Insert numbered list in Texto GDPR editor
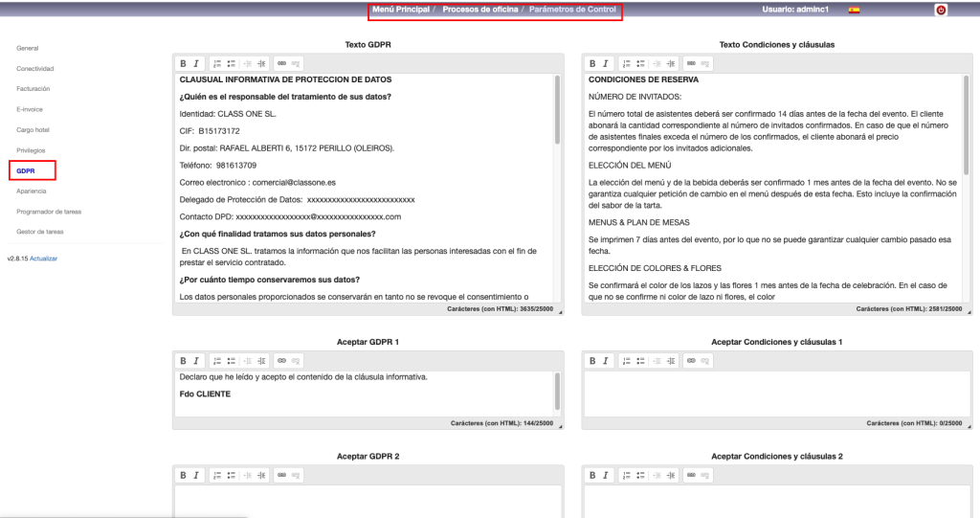Viewport: 980px width, 518px height. click(217, 63)
